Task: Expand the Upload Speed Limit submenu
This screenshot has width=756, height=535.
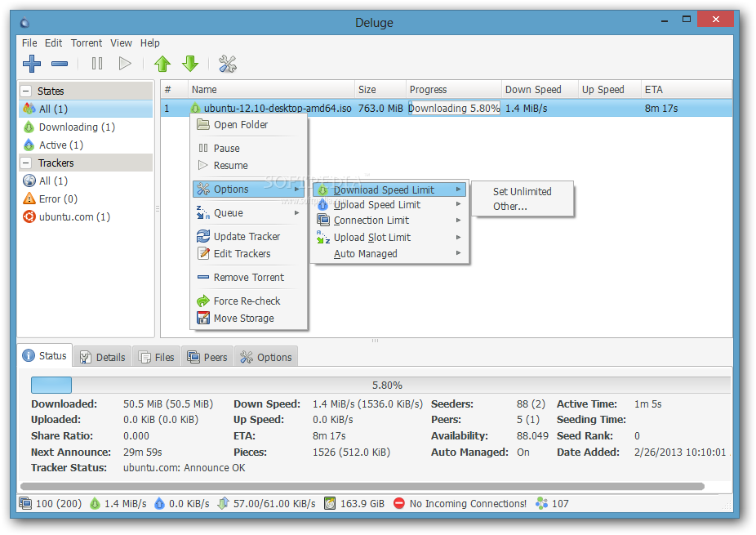Action: point(376,205)
